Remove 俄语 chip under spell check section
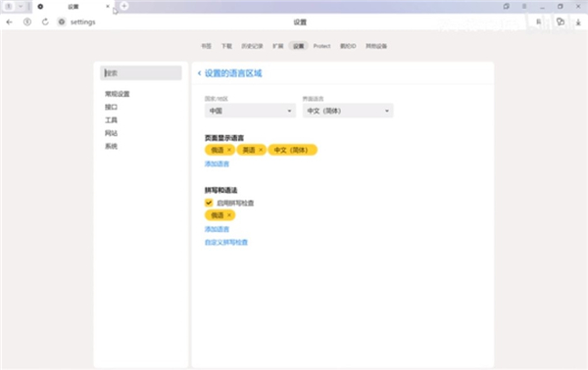 click(x=229, y=215)
